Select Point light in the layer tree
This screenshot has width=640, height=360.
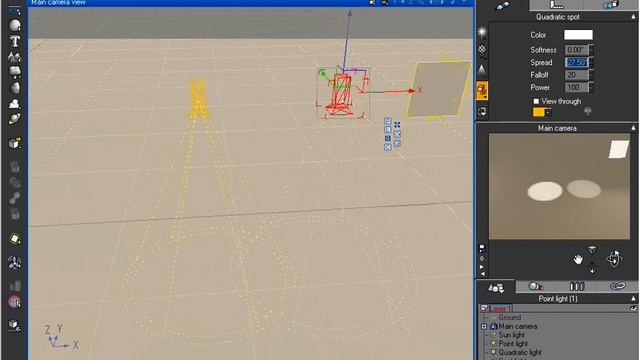pyautogui.click(x=513, y=344)
